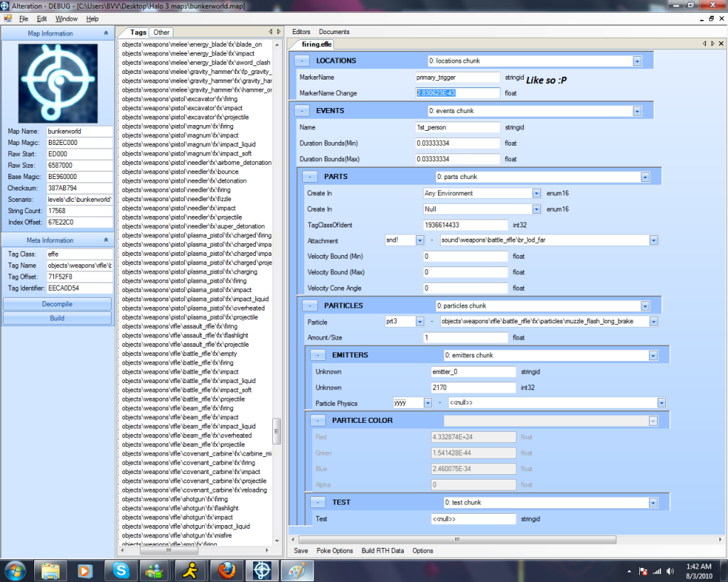728x582 pixels.
Task: Select pistol\magnum\fx\firing tag in list
Action: click(177, 126)
